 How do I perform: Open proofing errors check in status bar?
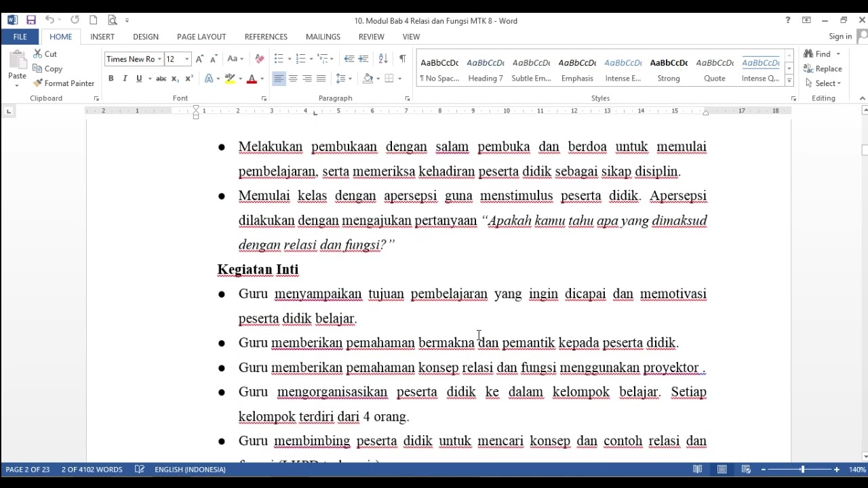(x=139, y=469)
